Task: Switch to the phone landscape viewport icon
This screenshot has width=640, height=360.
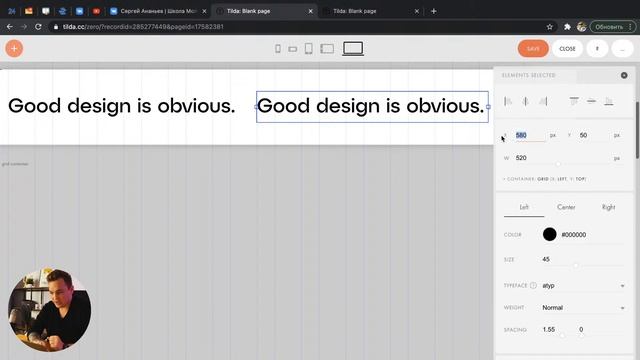Action: [293, 49]
